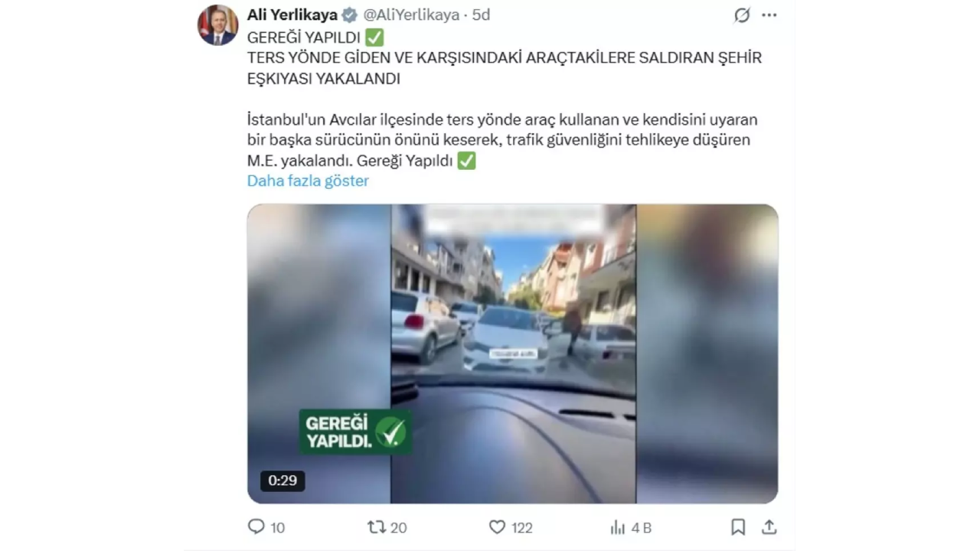Reply using the comment bubble icon
The width and height of the screenshot is (980, 551).
point(256,527)
